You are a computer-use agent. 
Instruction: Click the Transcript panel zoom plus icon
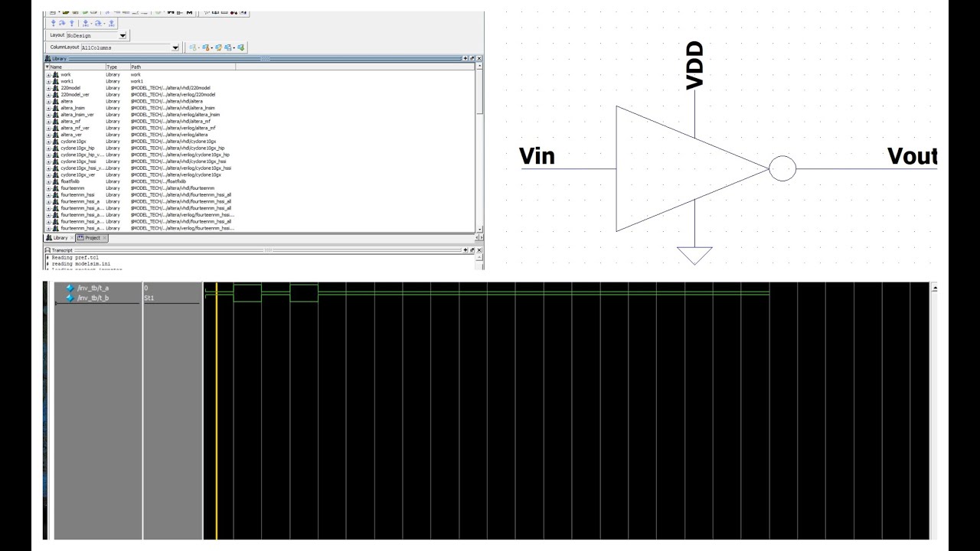click(x=465, y=250)
